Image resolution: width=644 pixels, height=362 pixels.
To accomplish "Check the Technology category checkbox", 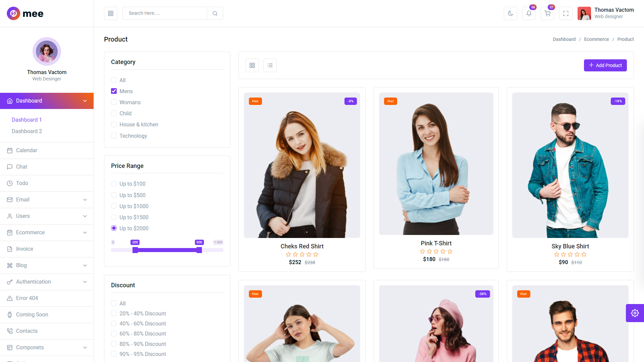I will pos(114,136).
